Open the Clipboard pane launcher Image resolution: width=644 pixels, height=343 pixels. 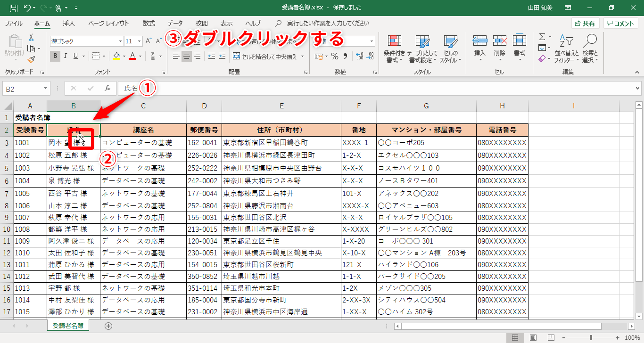(x=42, y=72)
